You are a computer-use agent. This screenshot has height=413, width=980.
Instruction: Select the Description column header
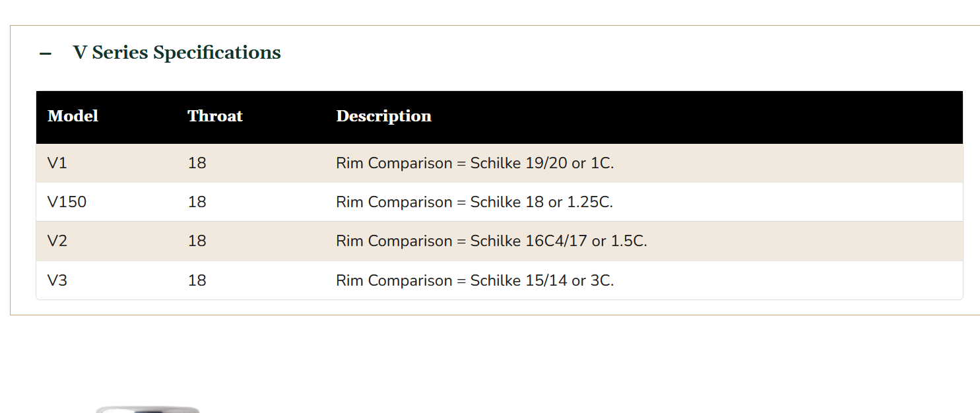click(x=383, y=116)
